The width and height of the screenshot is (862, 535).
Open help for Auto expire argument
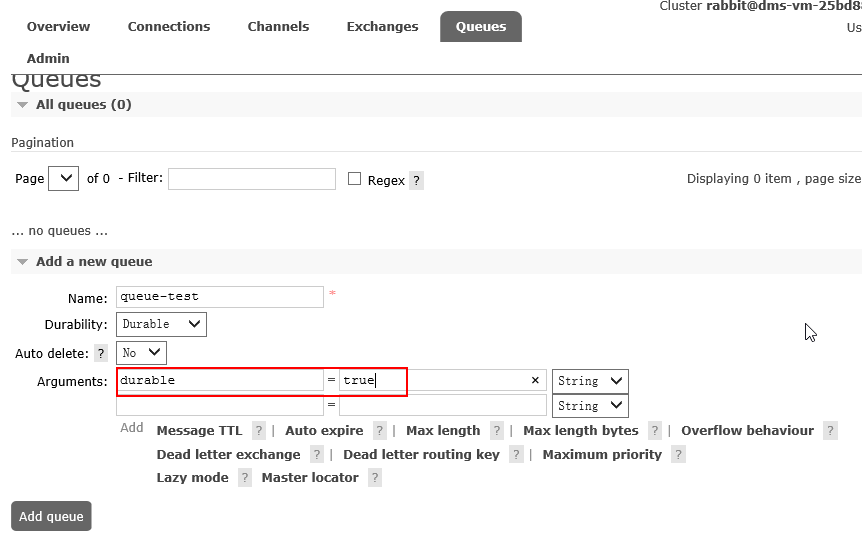pyautogui.click(x=379, y=431)
